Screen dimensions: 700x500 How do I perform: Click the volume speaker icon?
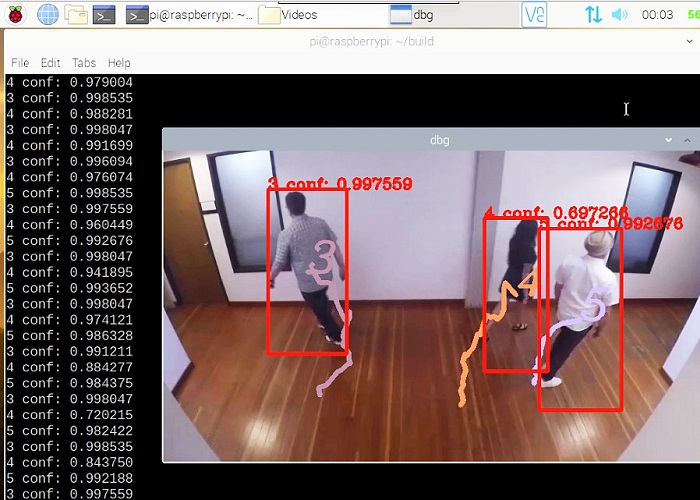[x=620, y=14]
